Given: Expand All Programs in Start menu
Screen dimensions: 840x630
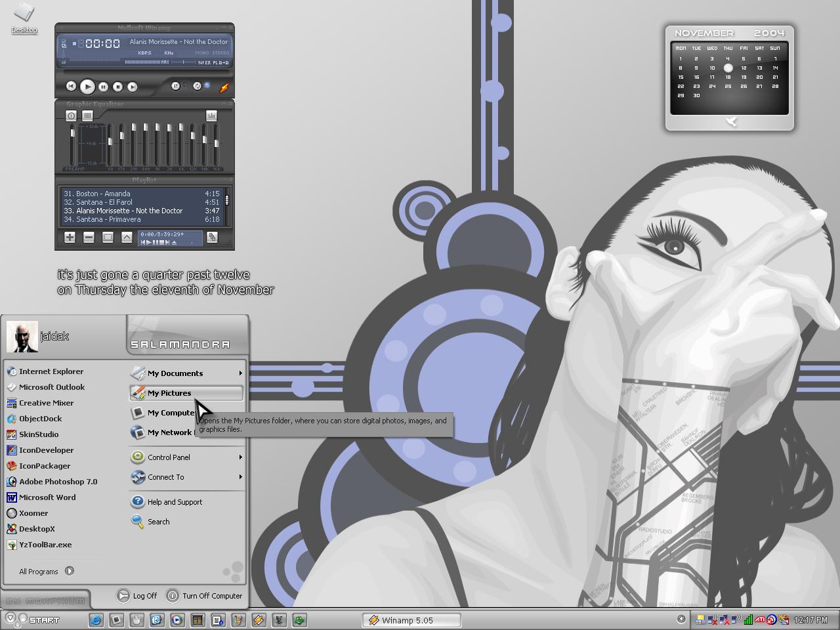Looking at the screenshot, I should click(47, 571).
